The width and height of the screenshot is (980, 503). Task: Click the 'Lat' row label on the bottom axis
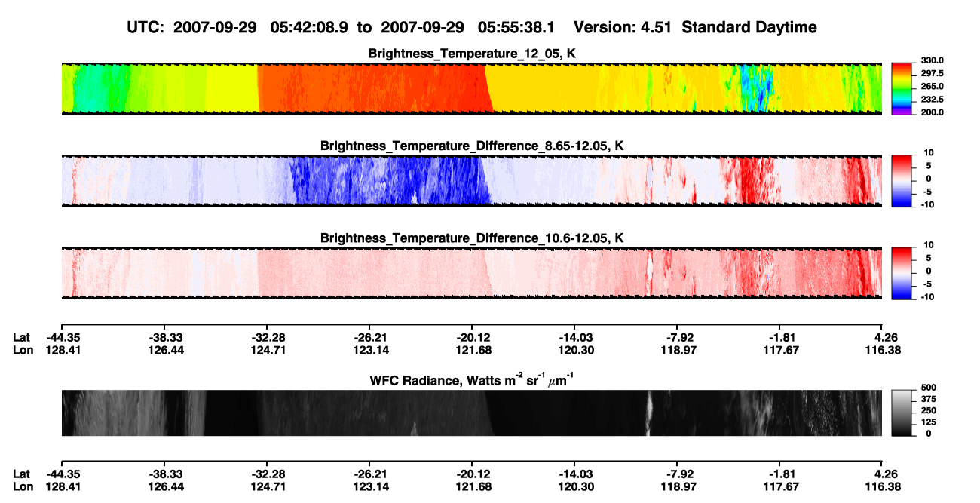click(21, 474)
